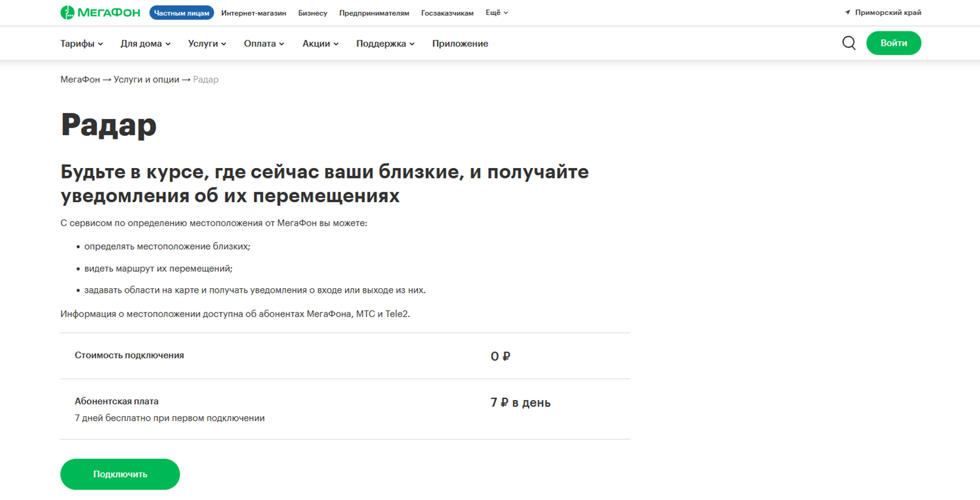
Task: Click the Абонентская плата label
Action: click(x=116, y=401)
